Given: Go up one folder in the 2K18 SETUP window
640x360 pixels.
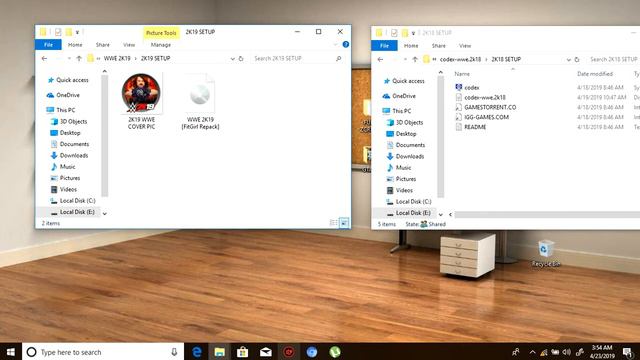Looking at the screenshot, I should click(x=415, y=60).
